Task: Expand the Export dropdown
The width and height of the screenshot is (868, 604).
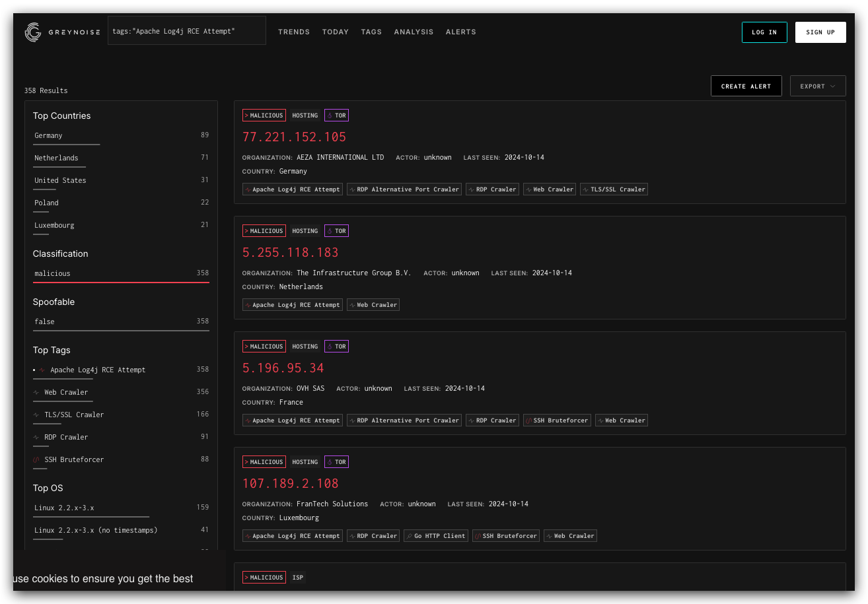Action: 818,86
